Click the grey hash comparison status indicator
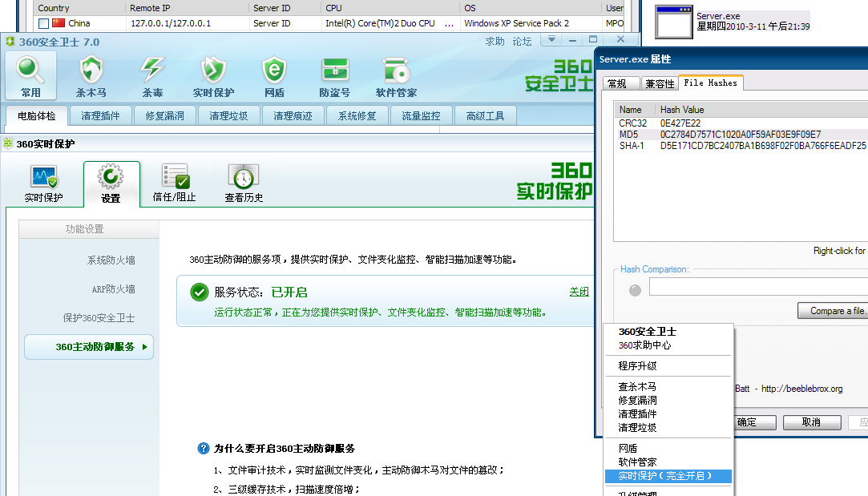 [x=635, y=290]
